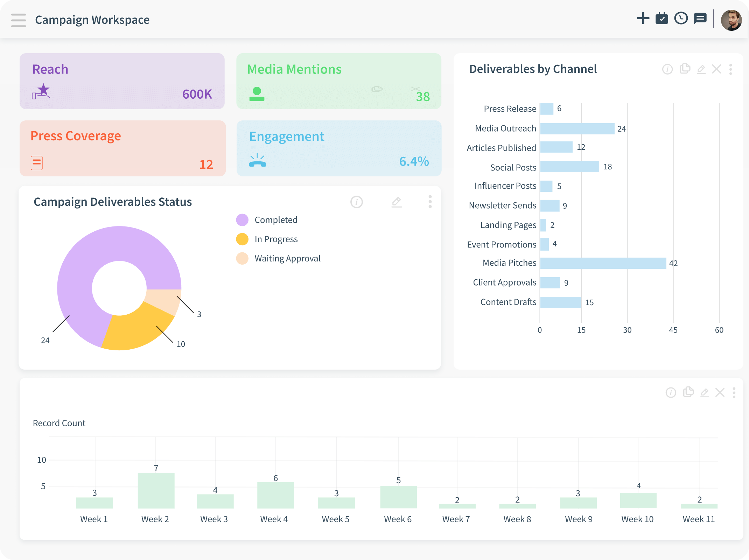This screenshot has height=560, width=749.
Task: Edit the Deliverables by Channel widget
Action: click(x=701, y=69)
